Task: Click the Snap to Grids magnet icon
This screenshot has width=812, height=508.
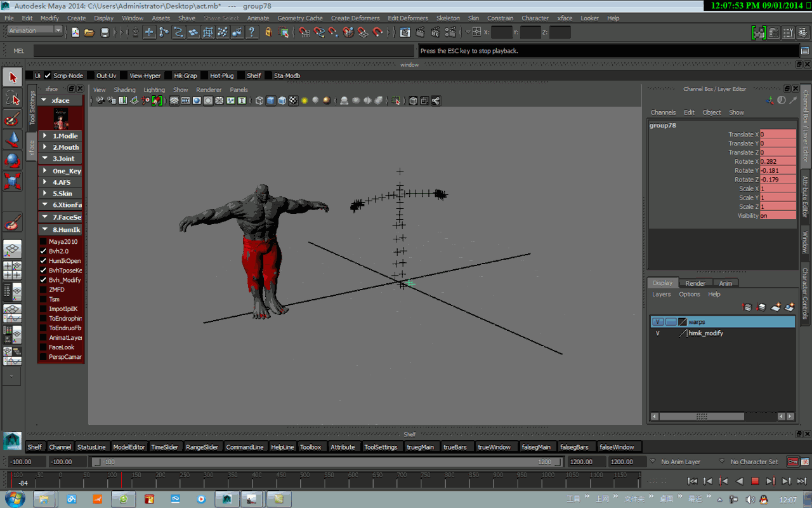Action: [148, 32]
